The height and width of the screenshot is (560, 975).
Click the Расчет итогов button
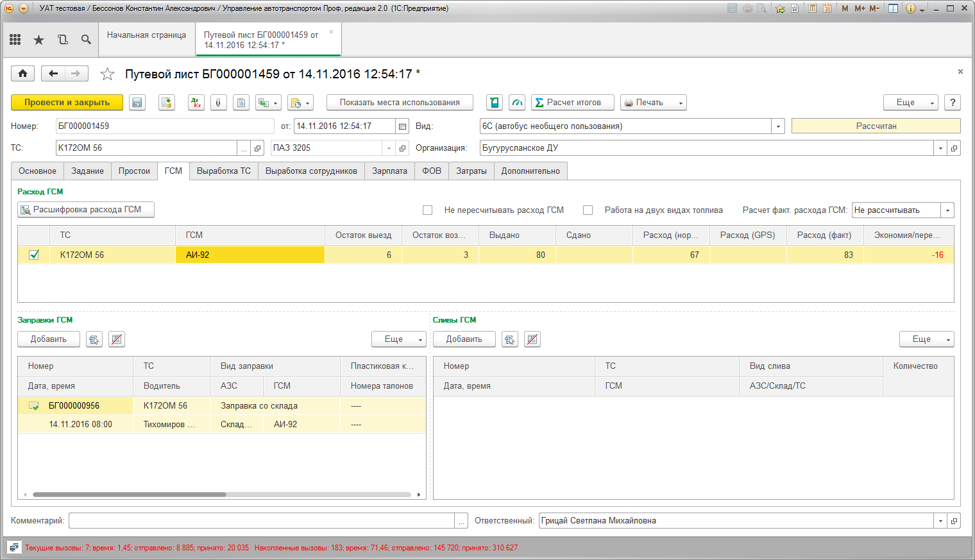(x=573, y=103)
